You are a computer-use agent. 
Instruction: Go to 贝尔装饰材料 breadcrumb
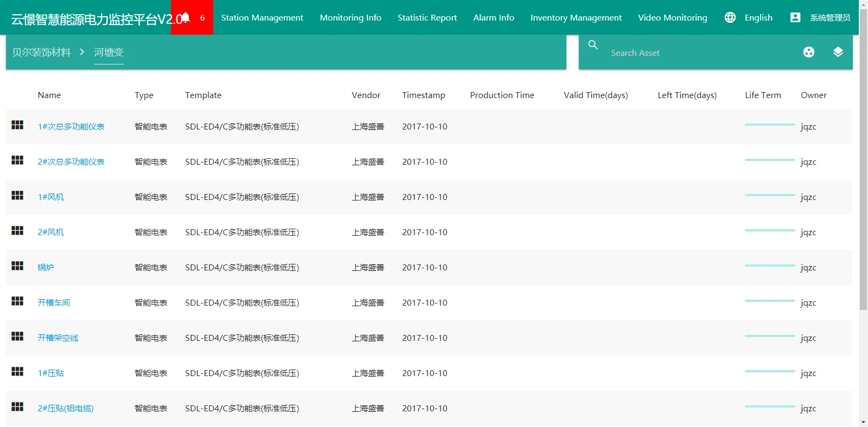point(41,52)
